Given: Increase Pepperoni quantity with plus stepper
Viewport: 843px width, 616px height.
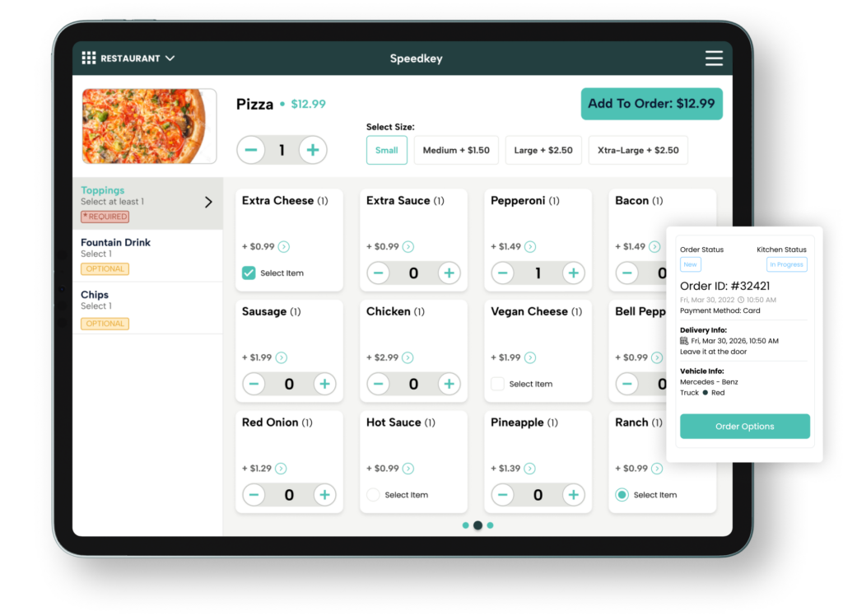Looking at the screenshot, I should coord(574,272).
